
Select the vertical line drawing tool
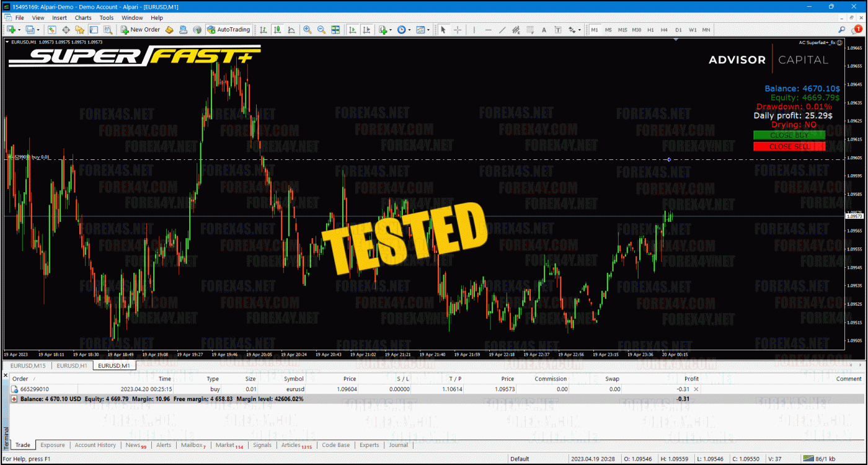click(x=474, y=29)
